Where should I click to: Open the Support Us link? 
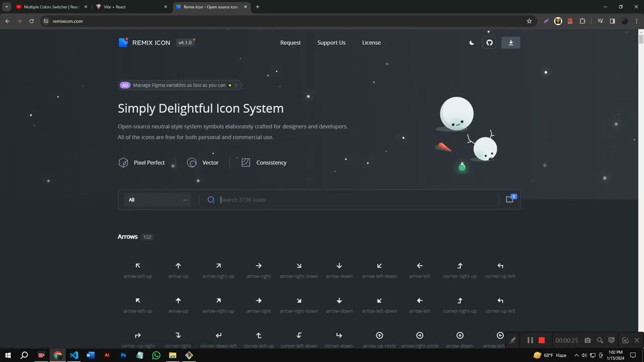332,43
